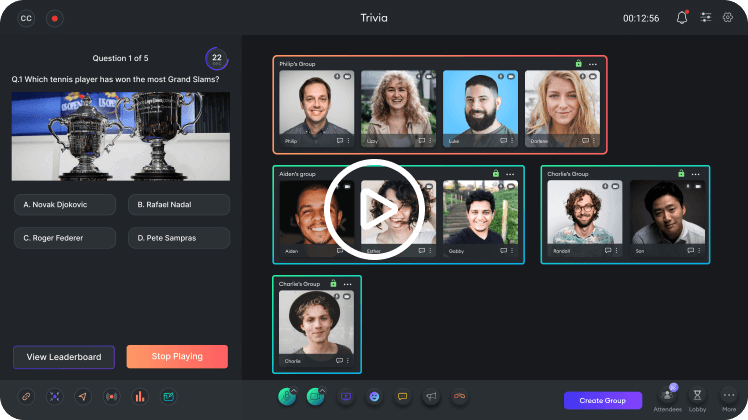Open the orange bar chart polls icon
The width and height of the screenshot is (748, 420).
(140, 397)
